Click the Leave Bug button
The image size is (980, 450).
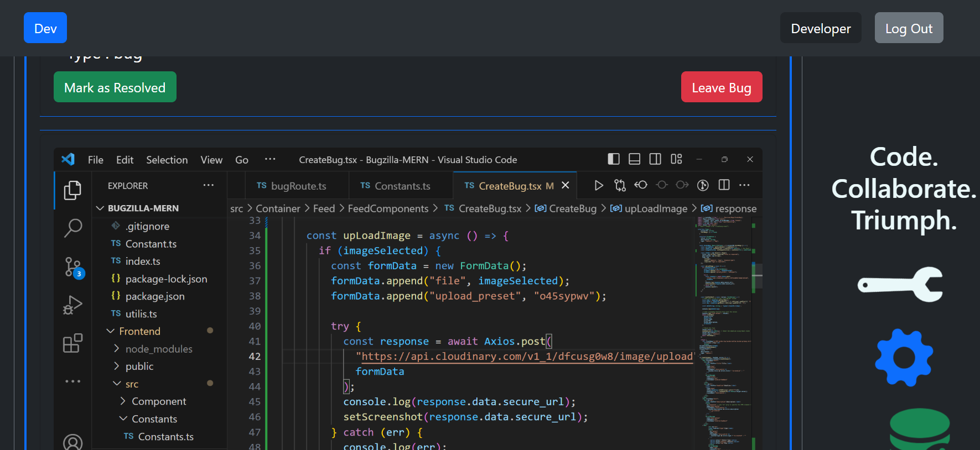click(721, 87)
